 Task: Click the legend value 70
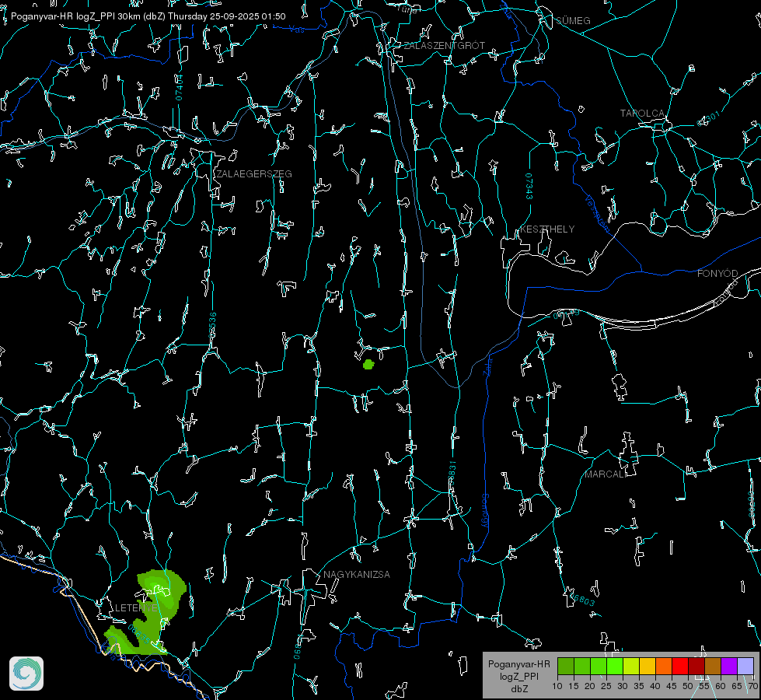tap(752, 686)
